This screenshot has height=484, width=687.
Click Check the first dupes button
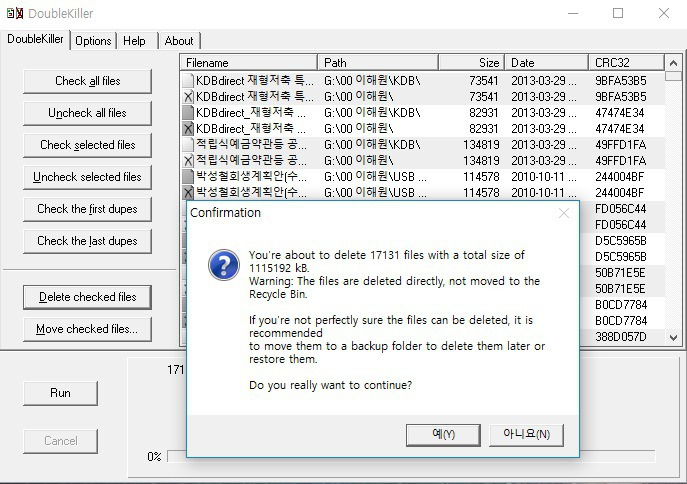88,209
